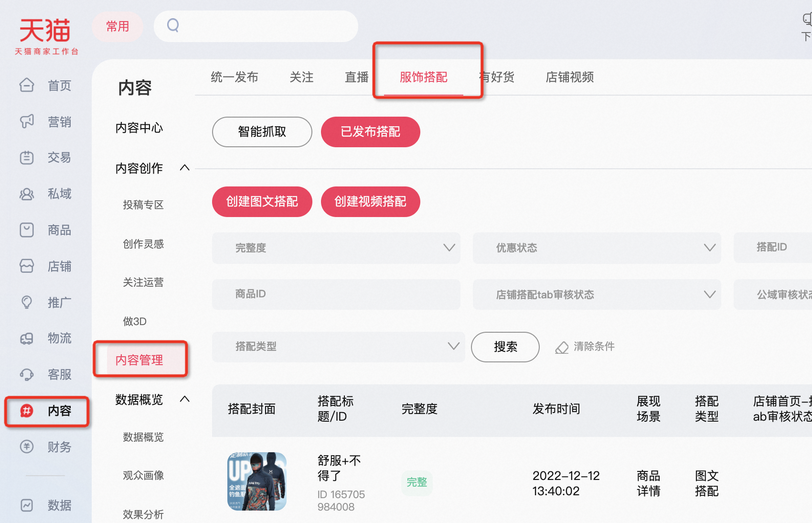Click the 创建图文搭配 button

tap(262, 202)
